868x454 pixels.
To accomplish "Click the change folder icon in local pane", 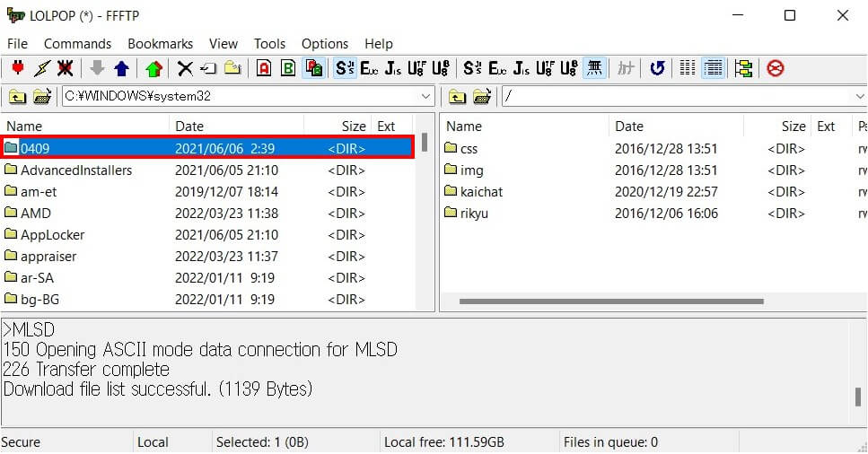I will [x=42, y=97].
